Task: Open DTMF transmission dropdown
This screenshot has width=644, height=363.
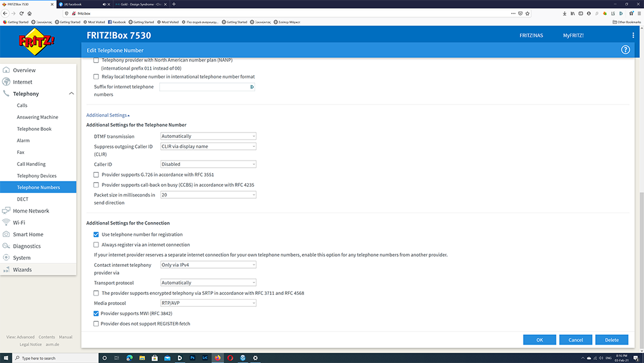Action: 208,136
